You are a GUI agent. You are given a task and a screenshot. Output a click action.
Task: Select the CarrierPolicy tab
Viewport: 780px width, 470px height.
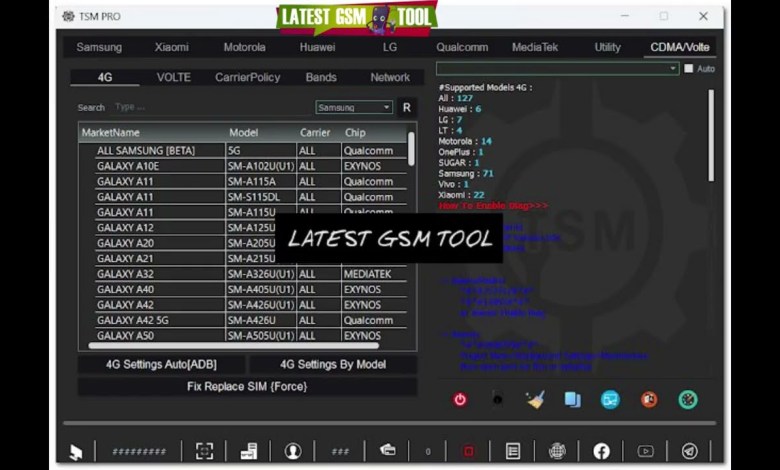[x=247, y=77]
